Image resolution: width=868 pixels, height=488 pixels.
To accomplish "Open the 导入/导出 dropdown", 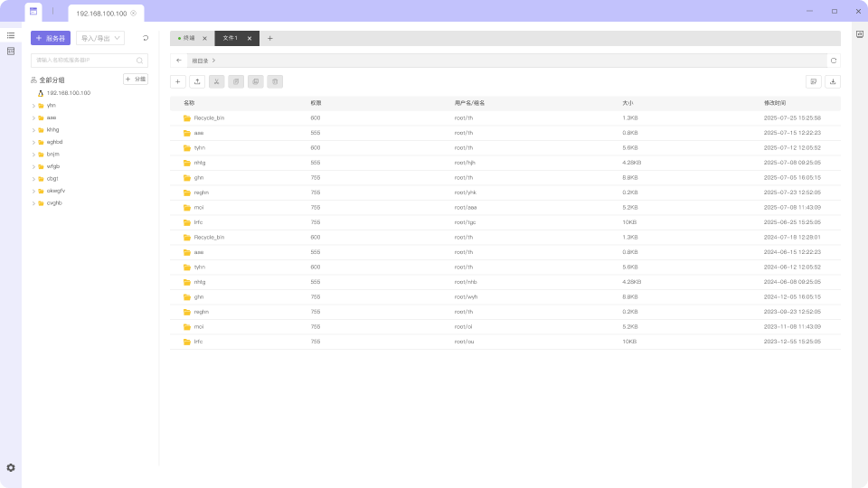I will pos(100,38).
